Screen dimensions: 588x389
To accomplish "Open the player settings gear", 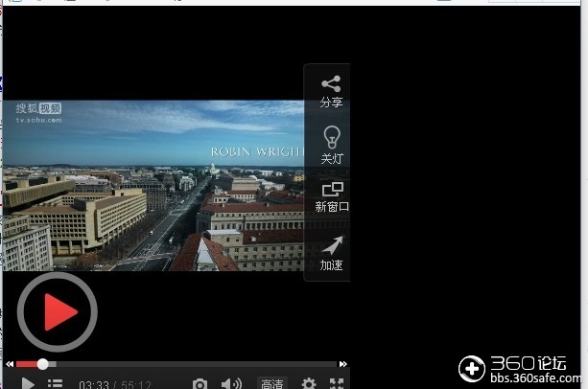I will (309, 384).
